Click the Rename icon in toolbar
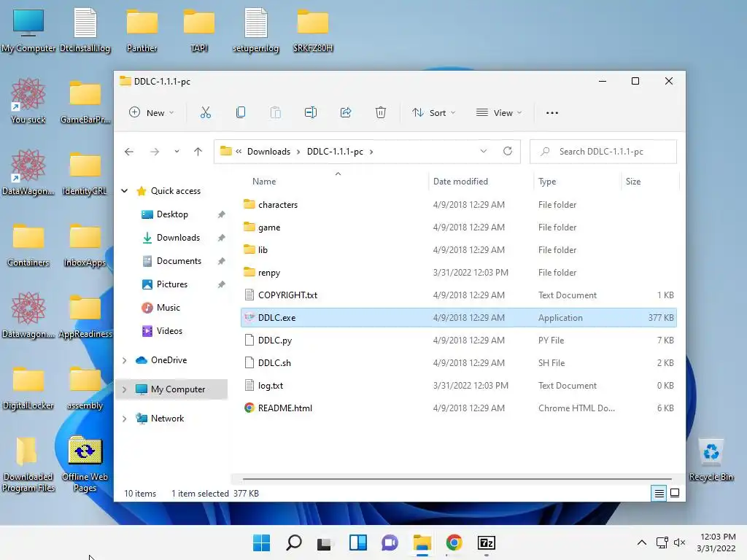The image size is (747, 560). tap(311, 113)
